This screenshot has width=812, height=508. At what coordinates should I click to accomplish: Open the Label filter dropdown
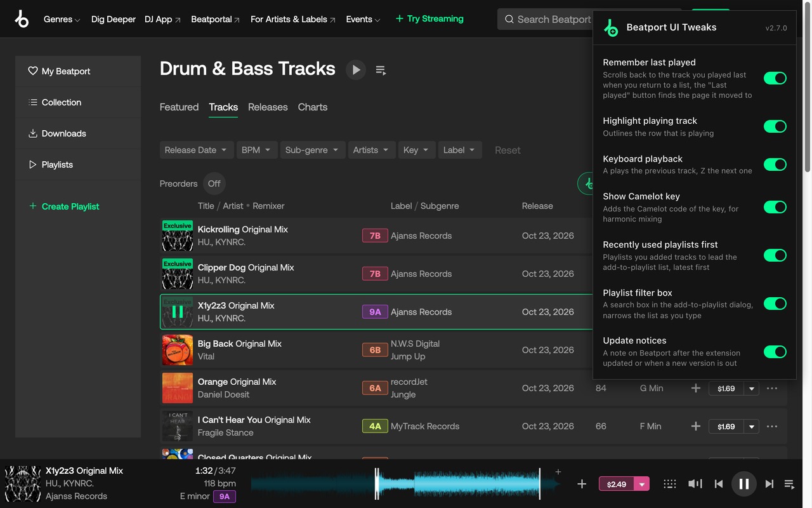460,150
